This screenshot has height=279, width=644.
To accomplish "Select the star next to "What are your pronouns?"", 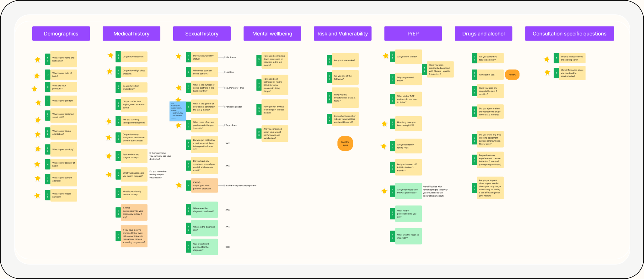I will (35, 89).
